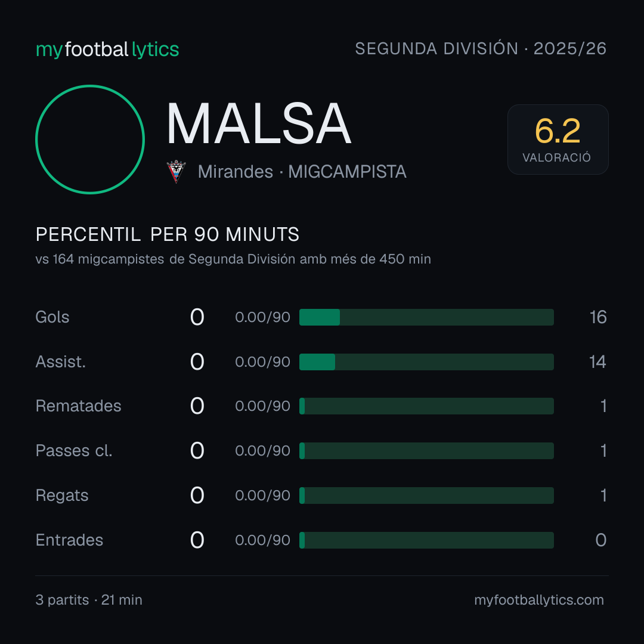Image resolution: width=644 pixels, height=644 pixels.
Task: Click the Regats percentile bar
Action: click(426, 496)
